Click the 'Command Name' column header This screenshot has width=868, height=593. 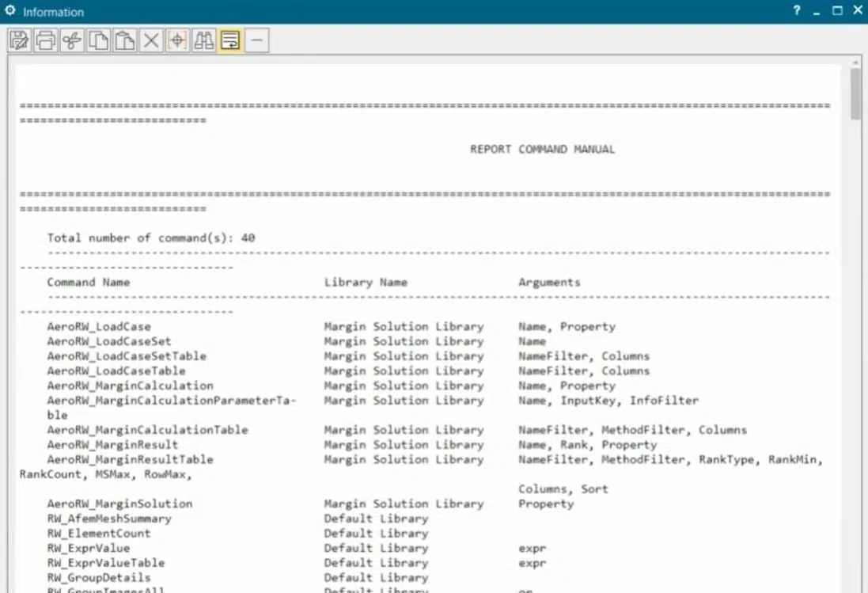coord(89,283)
